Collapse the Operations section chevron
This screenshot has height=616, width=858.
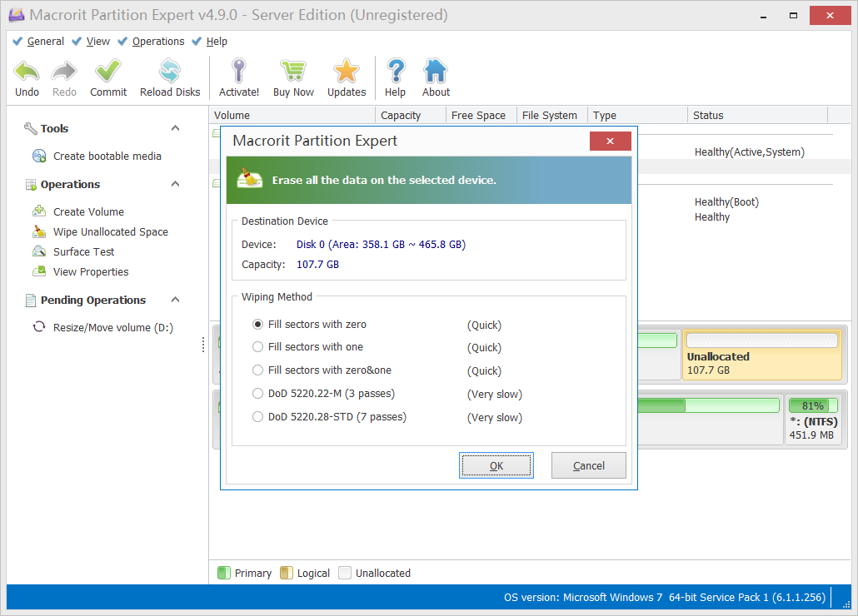(x=175, y=184)
